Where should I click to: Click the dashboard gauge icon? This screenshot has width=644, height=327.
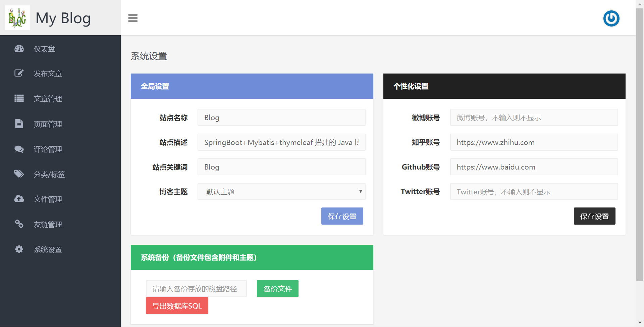pyautogui.click(x=19, y=49)
